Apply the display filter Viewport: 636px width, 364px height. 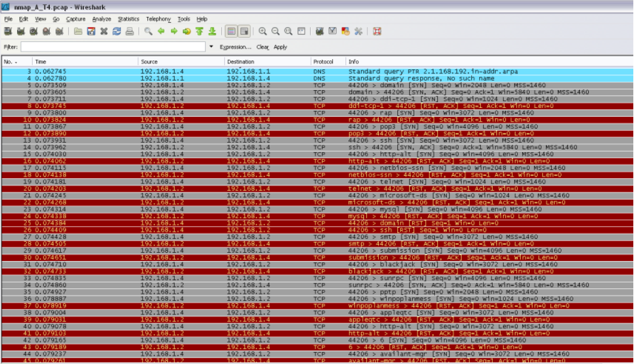pos(280,47)
